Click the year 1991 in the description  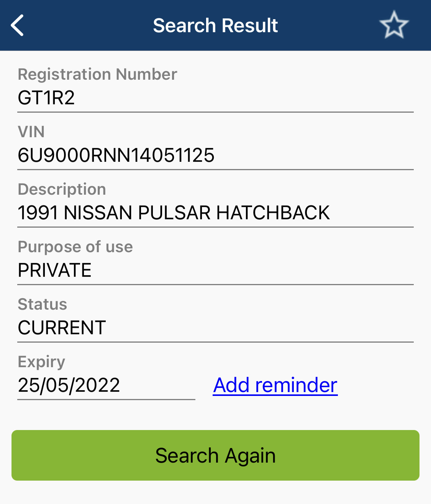pyautogui.click(x=38, y=213)
